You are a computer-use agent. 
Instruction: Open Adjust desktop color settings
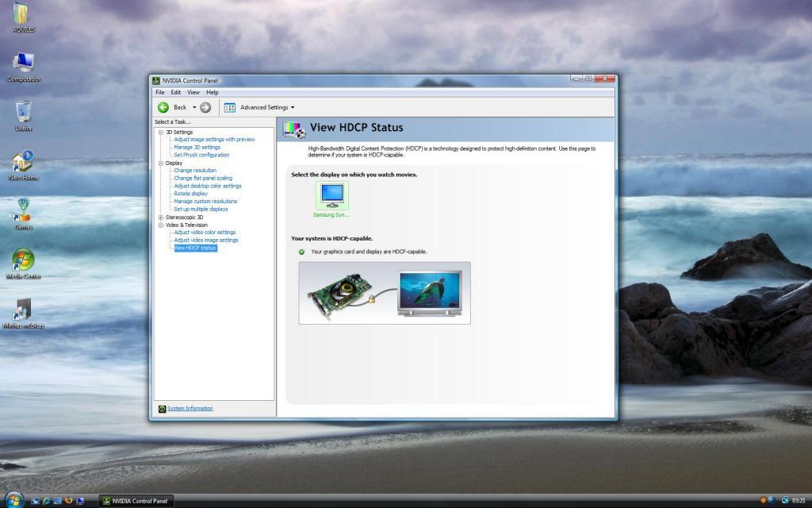208,186
